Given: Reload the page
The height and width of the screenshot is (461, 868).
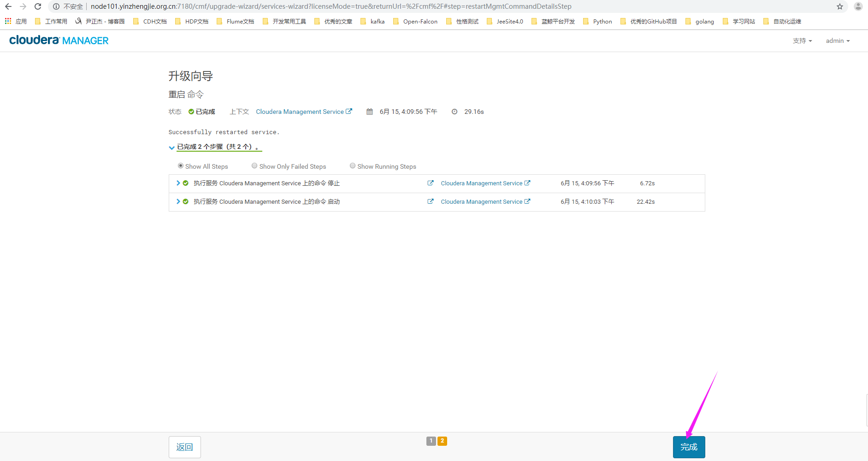Looking at the screenshot, I should 38,6.
